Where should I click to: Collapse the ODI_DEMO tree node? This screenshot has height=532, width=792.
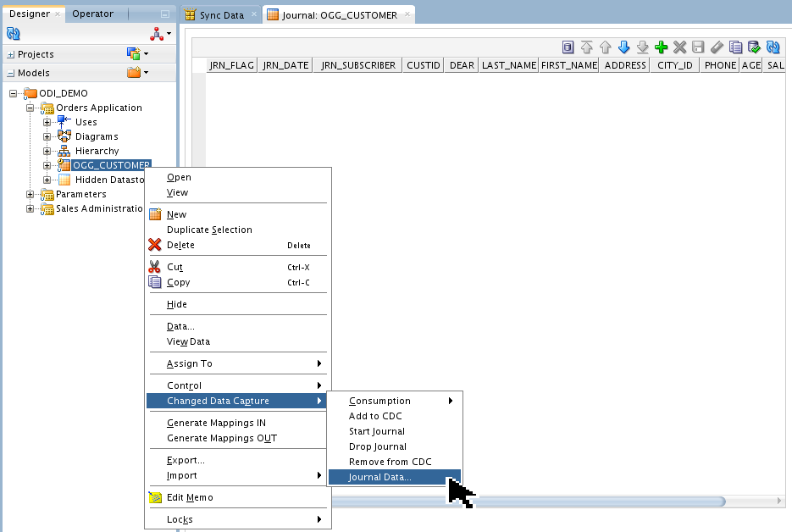[14, 93]
